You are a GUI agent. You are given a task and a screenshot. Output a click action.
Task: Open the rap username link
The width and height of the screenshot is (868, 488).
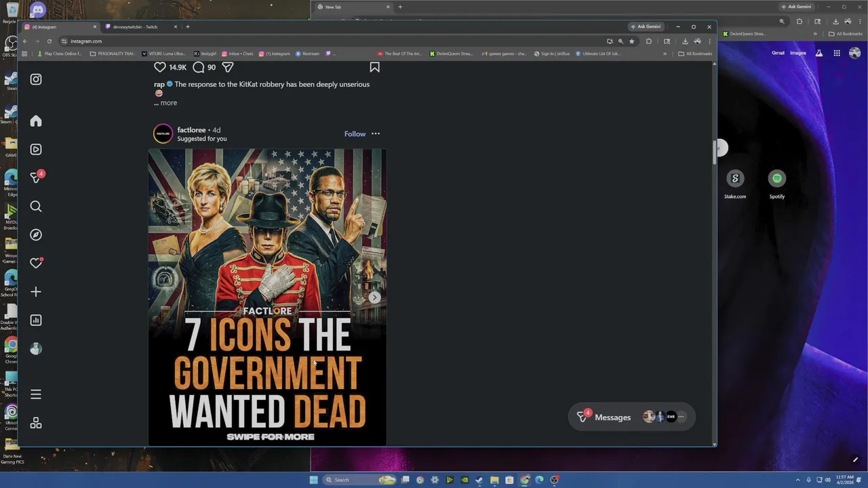159,84
